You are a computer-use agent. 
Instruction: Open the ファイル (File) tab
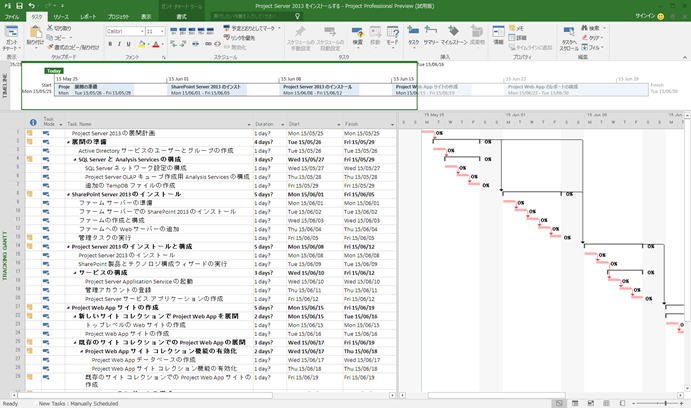(12, 16)
